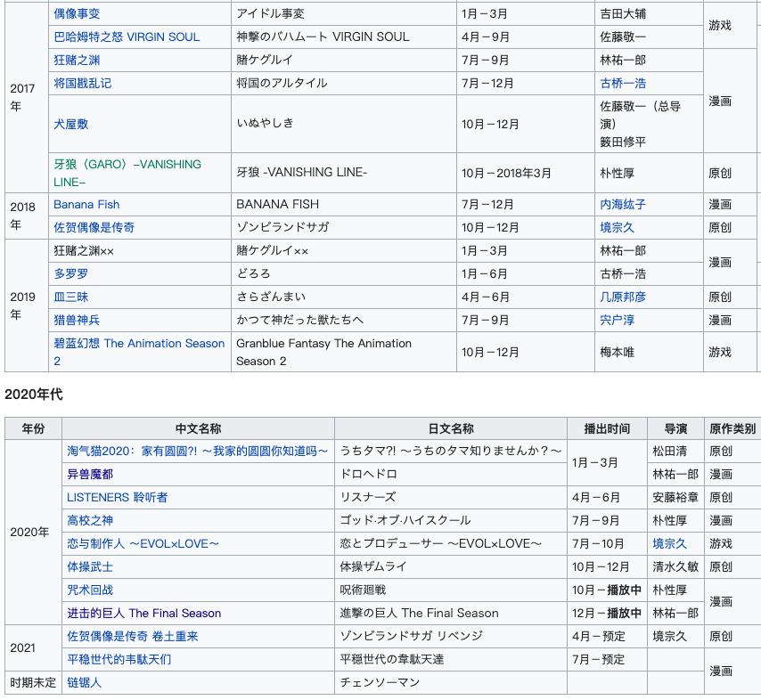Open director 几原邦彦 link

pyautogui.click(x=623, y=297)
